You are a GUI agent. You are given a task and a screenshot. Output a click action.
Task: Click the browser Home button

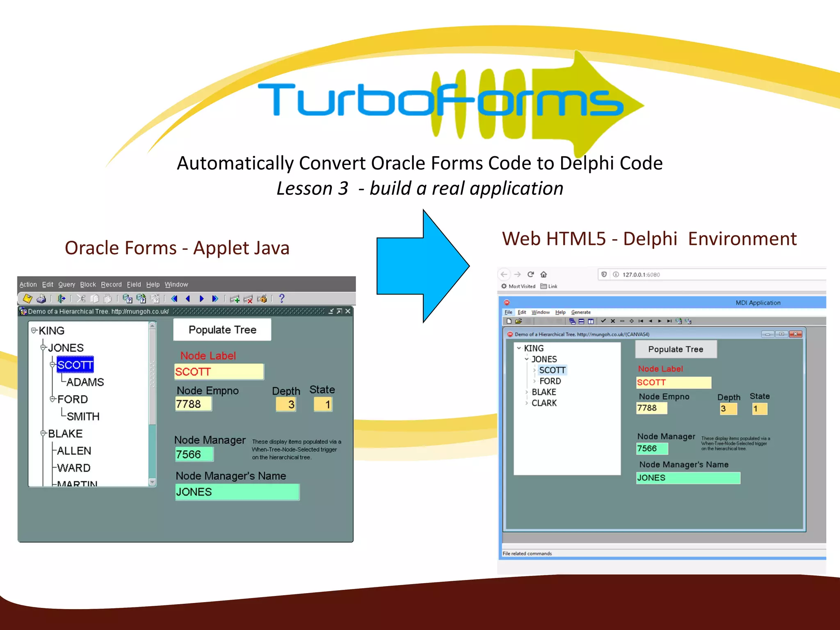(x=543, y=274)
